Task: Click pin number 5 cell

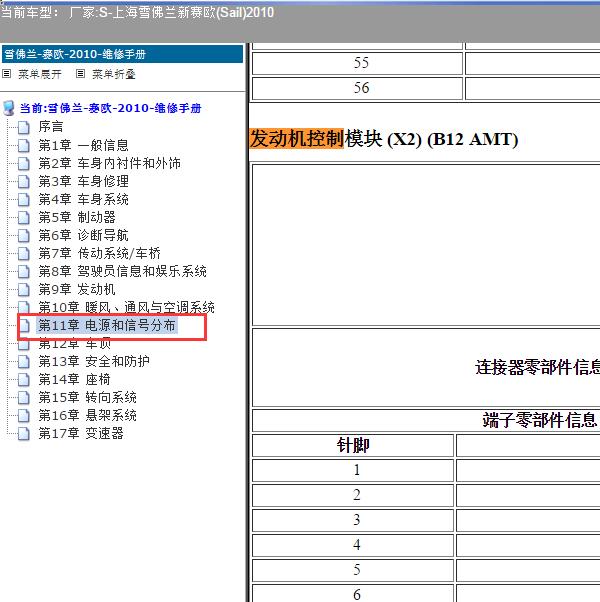Action: click(x=353, y=570)
